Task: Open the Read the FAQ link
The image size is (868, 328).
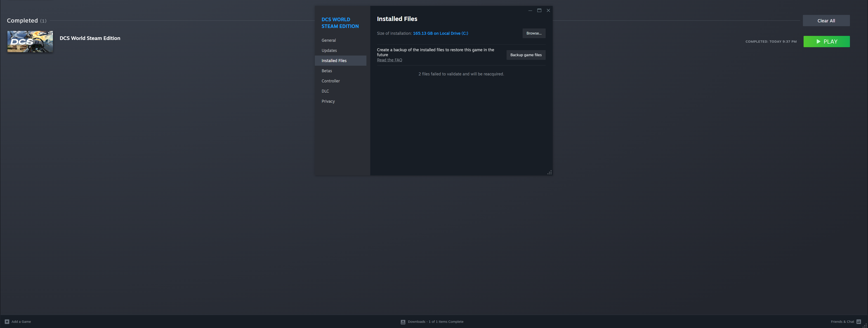Action: (389, 60)
